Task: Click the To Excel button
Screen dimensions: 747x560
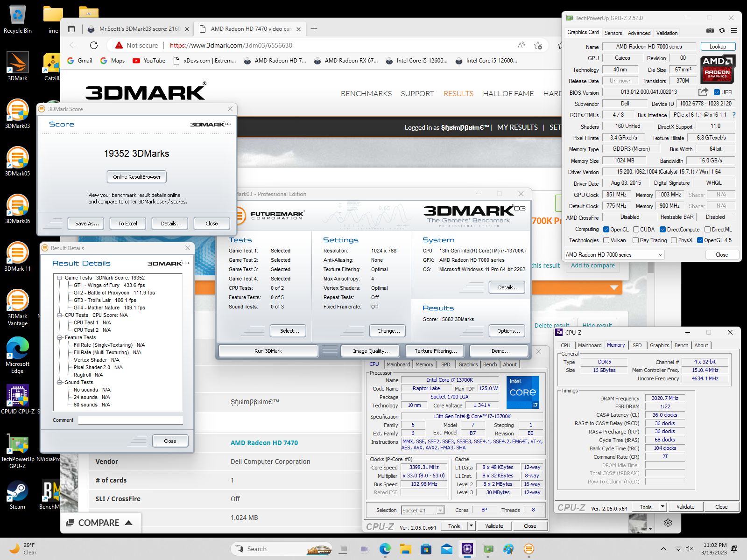Action: (127, 224)
